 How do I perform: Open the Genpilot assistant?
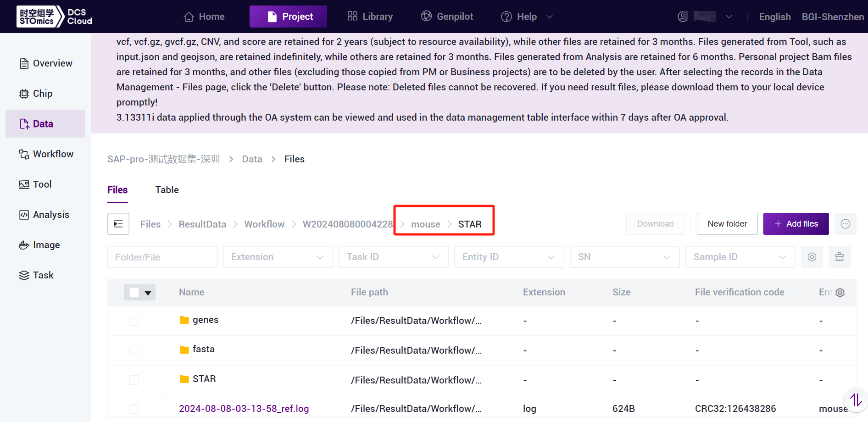pos(447,17)
